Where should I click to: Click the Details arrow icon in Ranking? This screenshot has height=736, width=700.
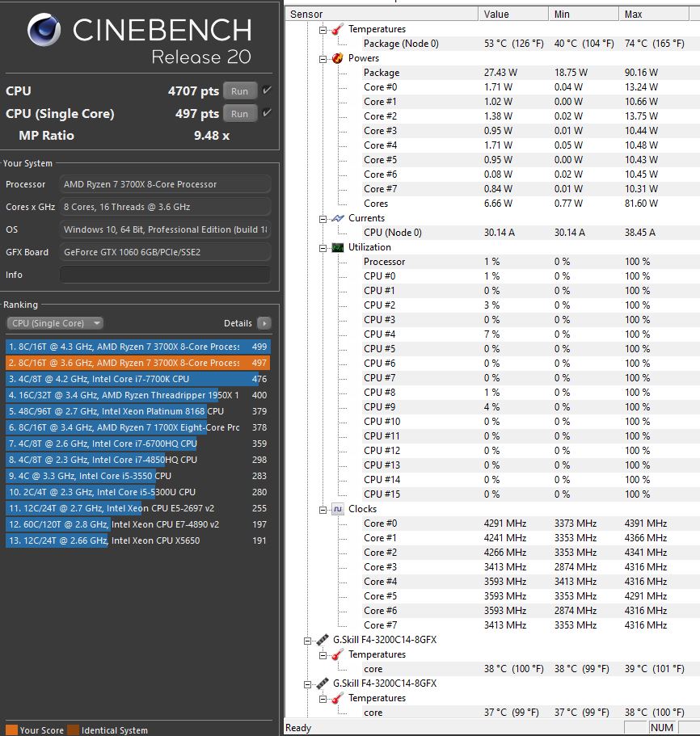pos(264,323)
